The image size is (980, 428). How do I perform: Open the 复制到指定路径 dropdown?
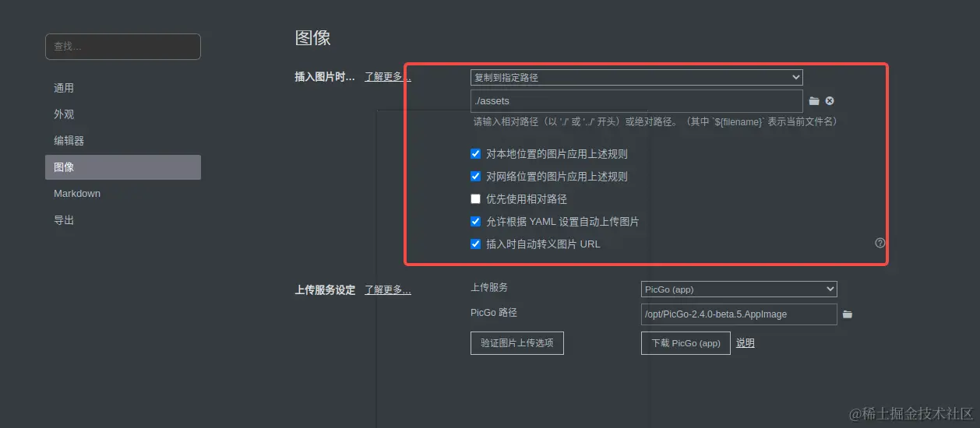(x=636, y=77)
